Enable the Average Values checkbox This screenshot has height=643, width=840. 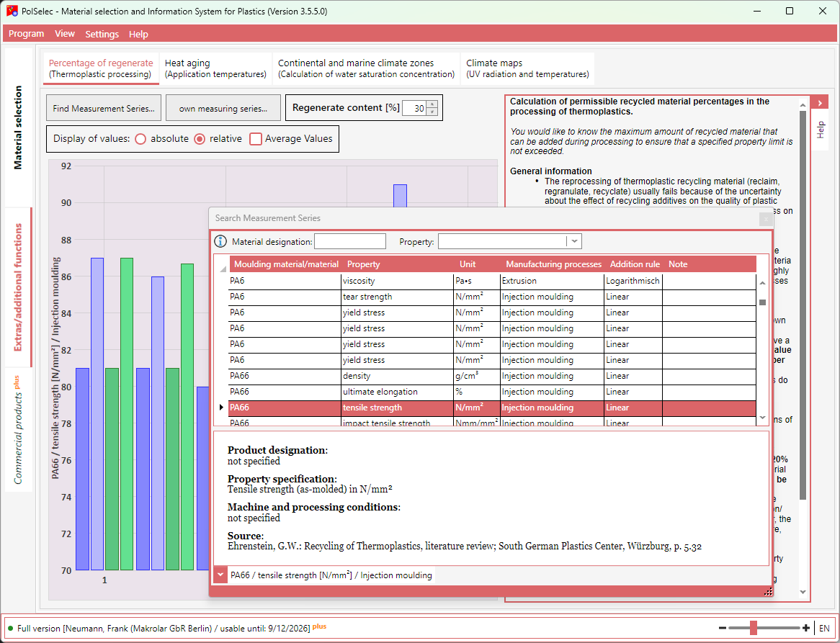click(256, 139)
